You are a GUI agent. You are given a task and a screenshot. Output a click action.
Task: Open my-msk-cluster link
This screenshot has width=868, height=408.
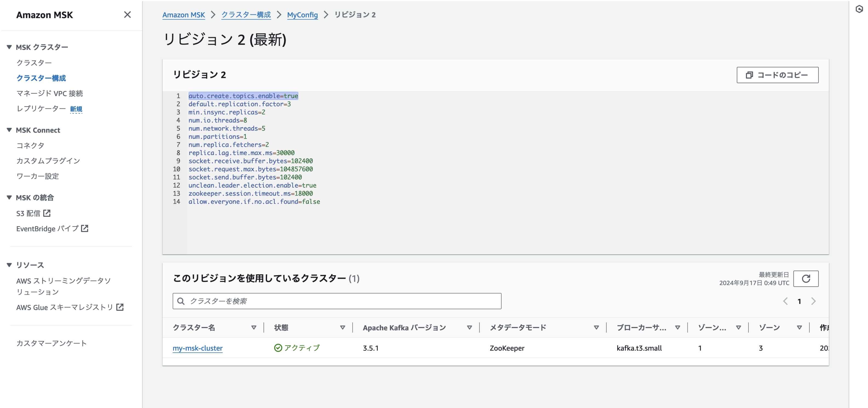coord(198,348)
